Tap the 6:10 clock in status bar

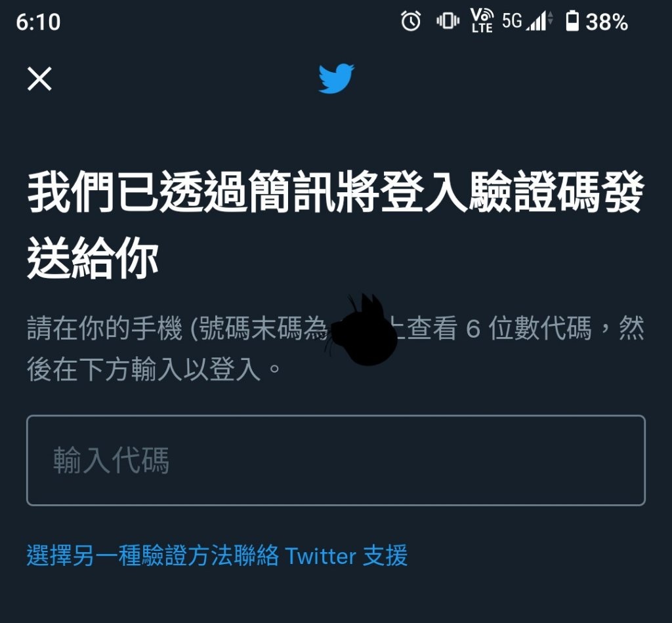pos(38,22)
